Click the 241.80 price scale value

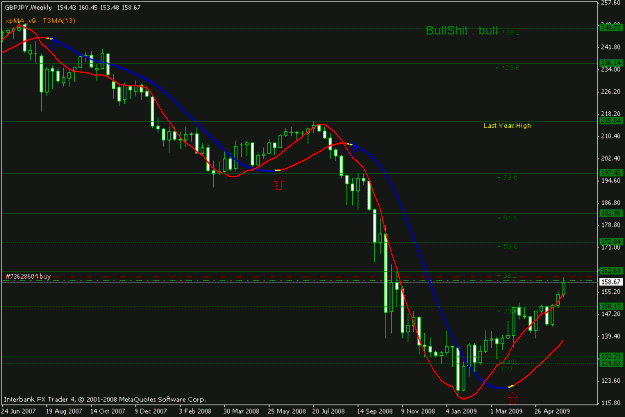pos(611,47)
